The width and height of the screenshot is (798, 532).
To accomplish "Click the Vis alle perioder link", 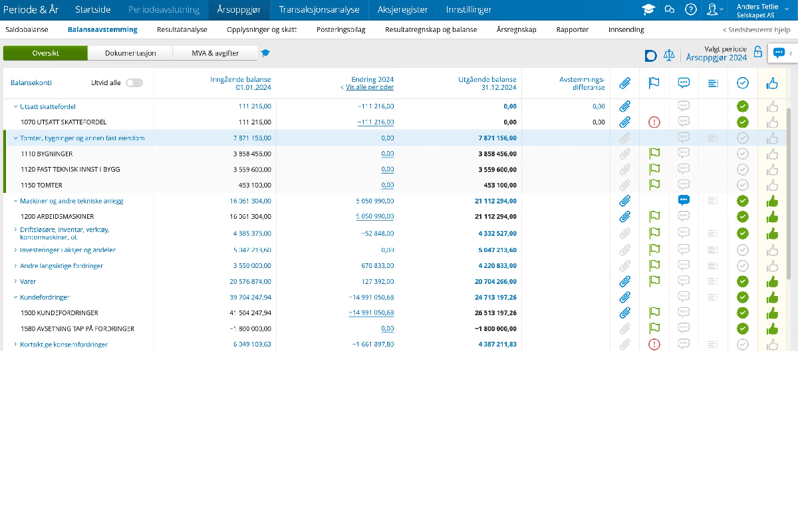I will (370, 87).
